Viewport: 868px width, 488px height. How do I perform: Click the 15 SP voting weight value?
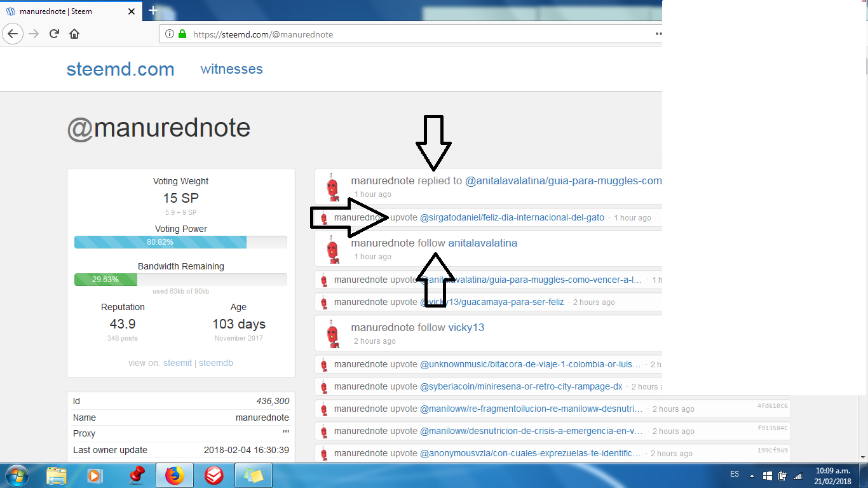[x=180, y=198]
